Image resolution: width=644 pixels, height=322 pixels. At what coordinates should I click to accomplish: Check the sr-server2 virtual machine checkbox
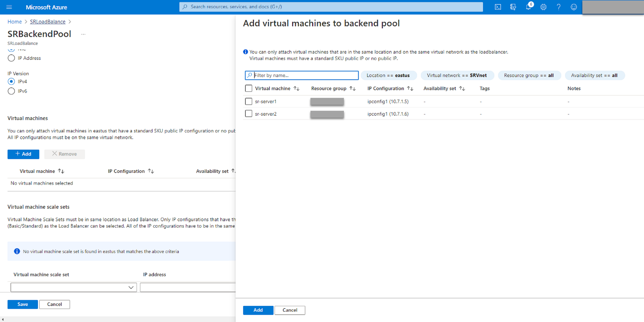248,113
